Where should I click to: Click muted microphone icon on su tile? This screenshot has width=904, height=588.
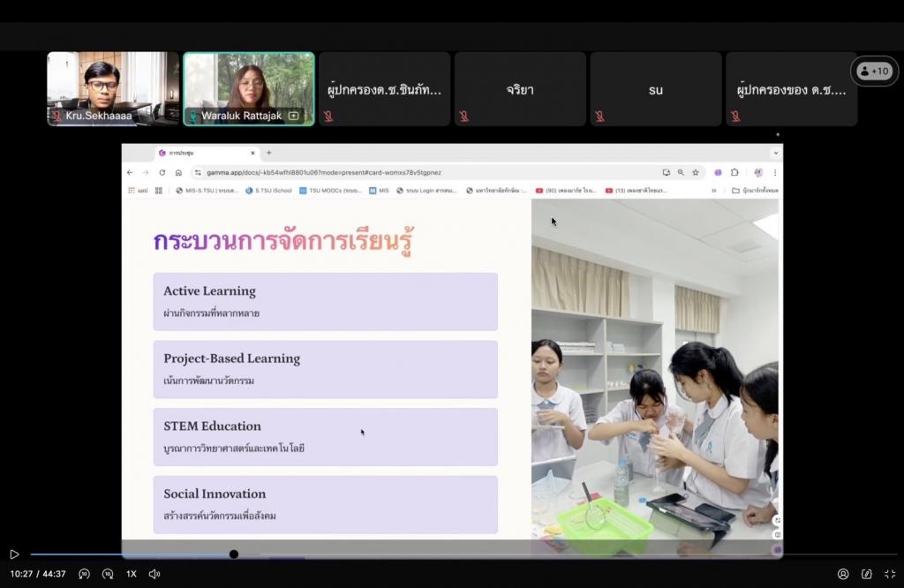[x=599, y=116]
